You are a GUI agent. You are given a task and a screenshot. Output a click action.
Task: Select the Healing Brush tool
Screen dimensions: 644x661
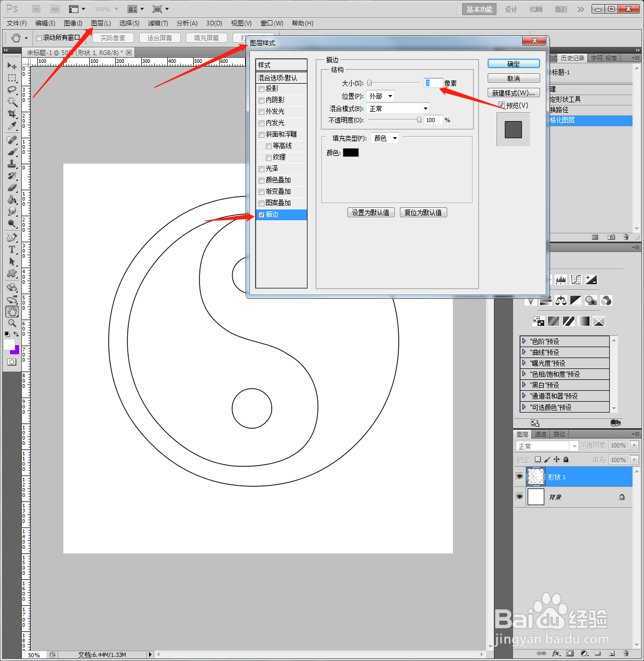12,140
